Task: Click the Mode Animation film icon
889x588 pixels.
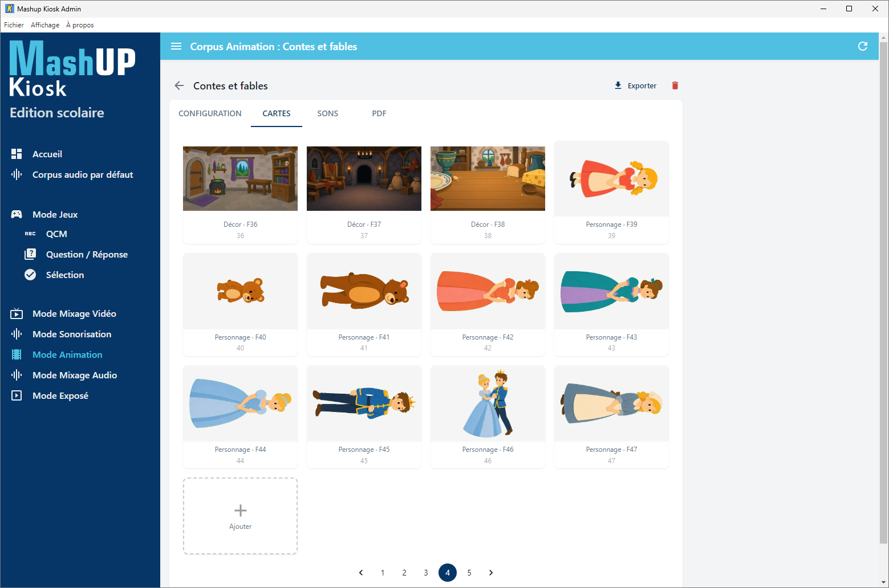Action: coord(17,354)
